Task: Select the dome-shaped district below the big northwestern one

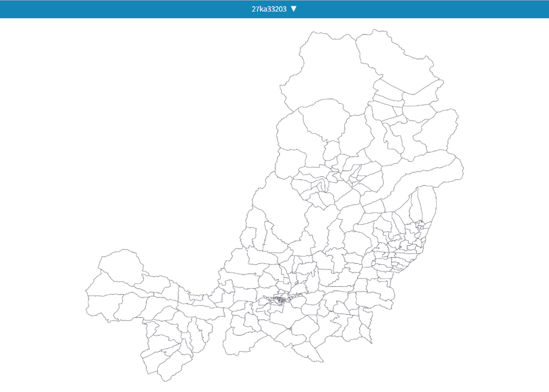Action: [x=324, y=119]
